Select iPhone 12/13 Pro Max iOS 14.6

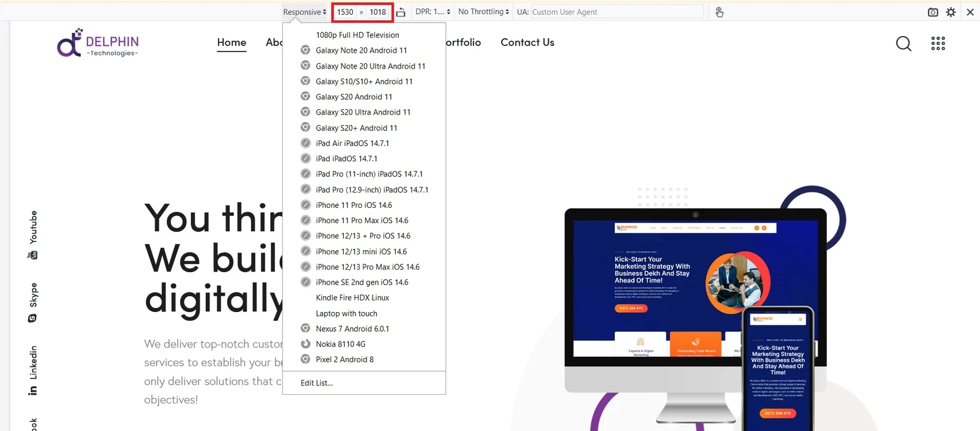point(364,267)
